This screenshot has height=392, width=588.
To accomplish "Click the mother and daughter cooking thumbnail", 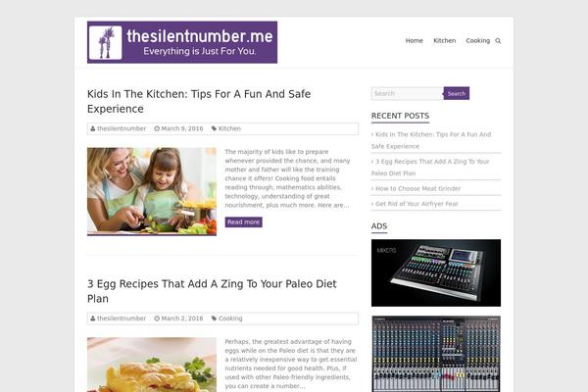I will pos(152,191).
